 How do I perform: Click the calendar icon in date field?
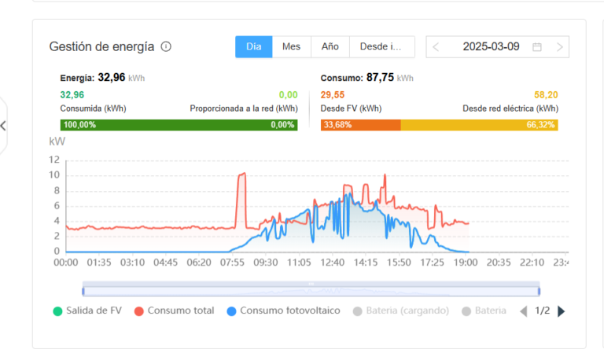coord(537,47)
